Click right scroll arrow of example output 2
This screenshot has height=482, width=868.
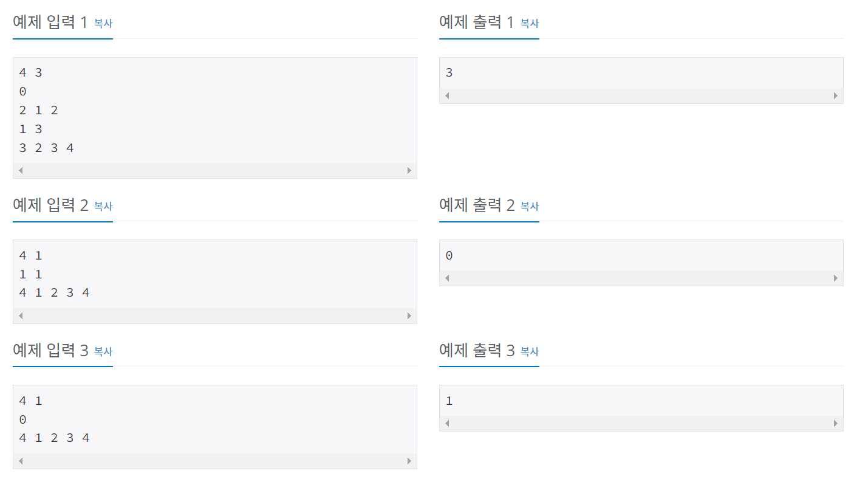[836, 278]
